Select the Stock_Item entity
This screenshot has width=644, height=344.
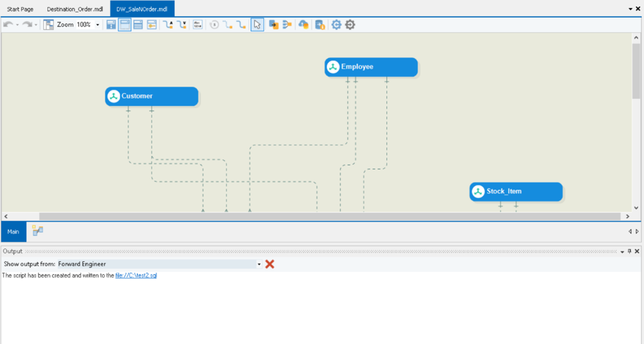[x=516, y=192]
